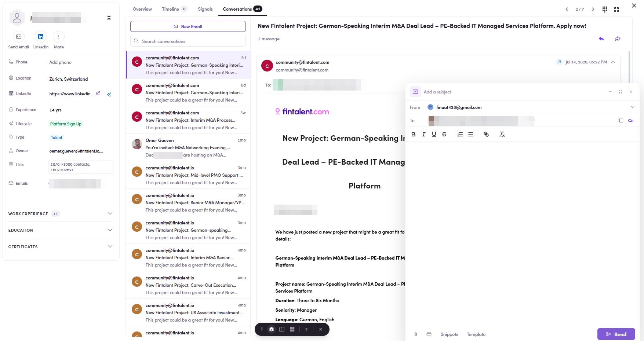This screenshot has height=341, width=644.
Task: Toggle italic text formatting
Action: (x=424, y=134)
